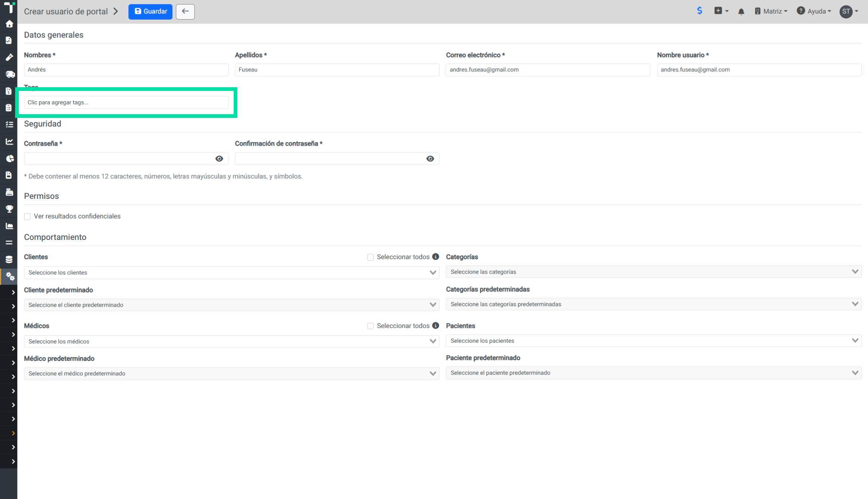
Task: Open the home icon in the sidebar
Action: click(9, 24)
